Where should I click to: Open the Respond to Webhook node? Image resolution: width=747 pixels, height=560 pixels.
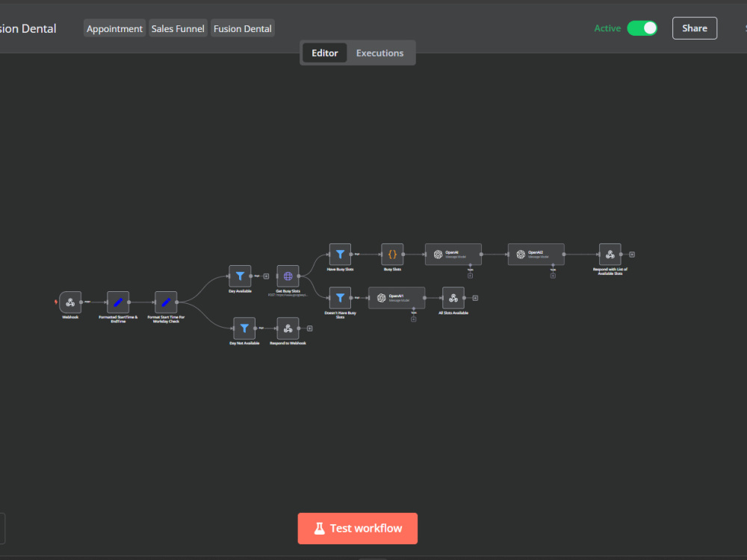[288, 328]
